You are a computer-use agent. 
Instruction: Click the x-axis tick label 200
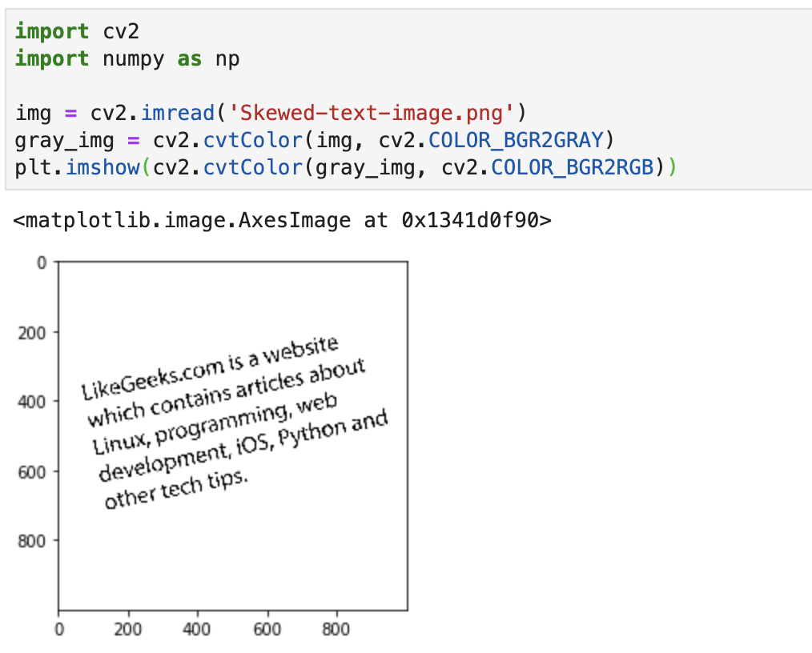coord(128,629)
